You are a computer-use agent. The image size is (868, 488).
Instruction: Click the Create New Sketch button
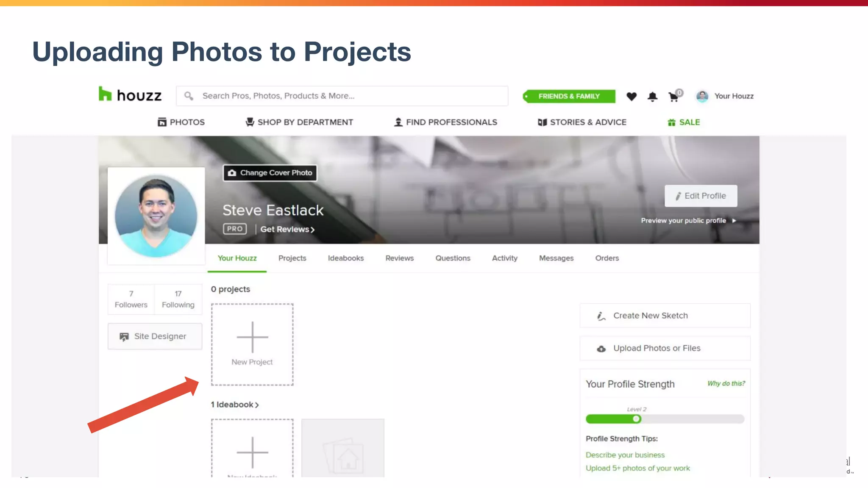[x=665, y=316]
